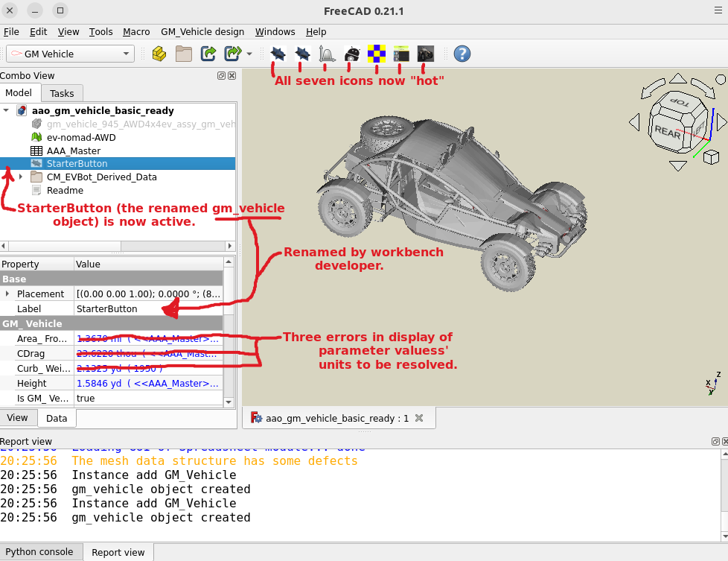Open the blue question mark help icon
The height and width of the screenshot is (561, 728).
(462, 54)
